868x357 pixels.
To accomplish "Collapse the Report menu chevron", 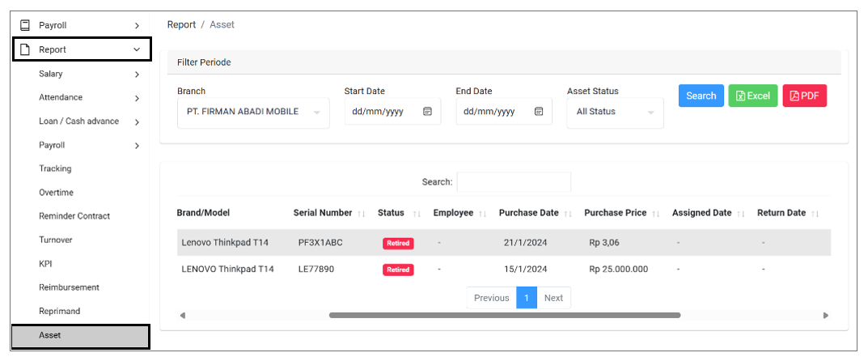I will (x=137, y=50).
